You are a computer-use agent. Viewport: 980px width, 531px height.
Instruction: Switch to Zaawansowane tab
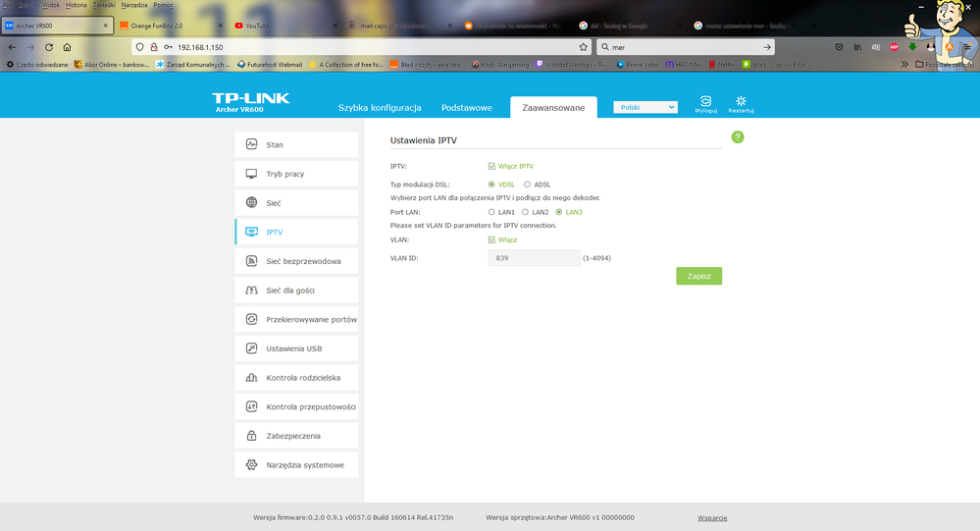[553, 107]
